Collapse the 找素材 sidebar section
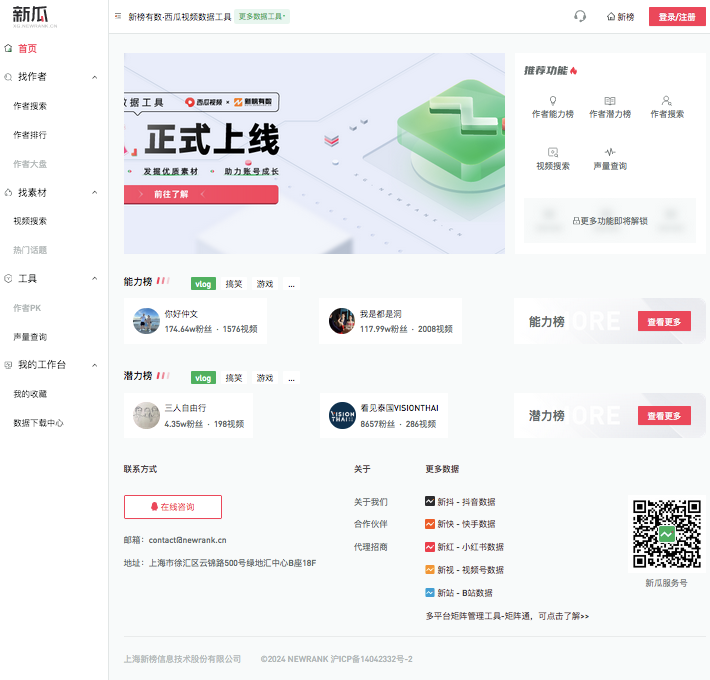Viewport: 710px width, 680px height. (x=94, y=192)
